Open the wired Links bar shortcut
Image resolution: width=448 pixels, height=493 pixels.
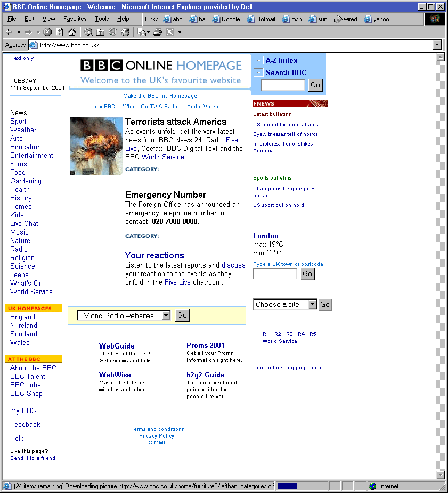346,19
